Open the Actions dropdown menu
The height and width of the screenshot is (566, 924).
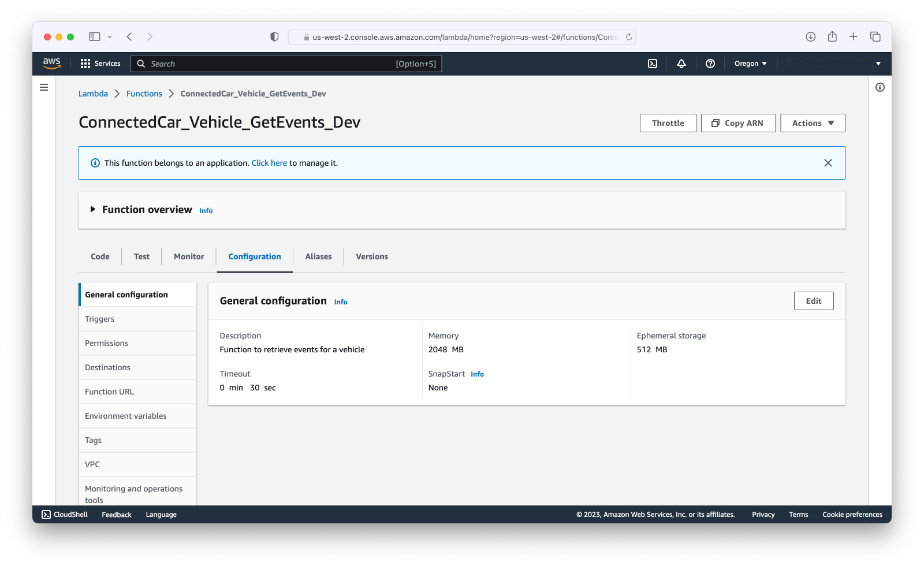point(813,123)
